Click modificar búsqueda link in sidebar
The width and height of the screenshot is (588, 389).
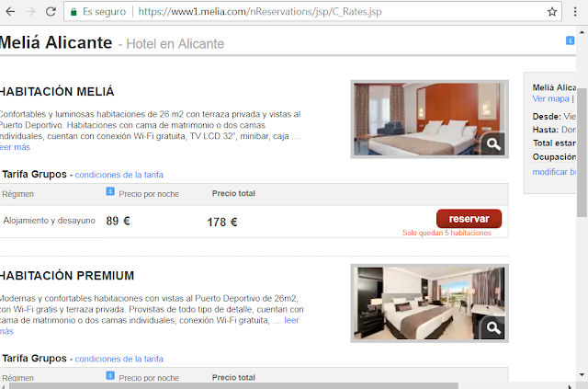point(554,172)
